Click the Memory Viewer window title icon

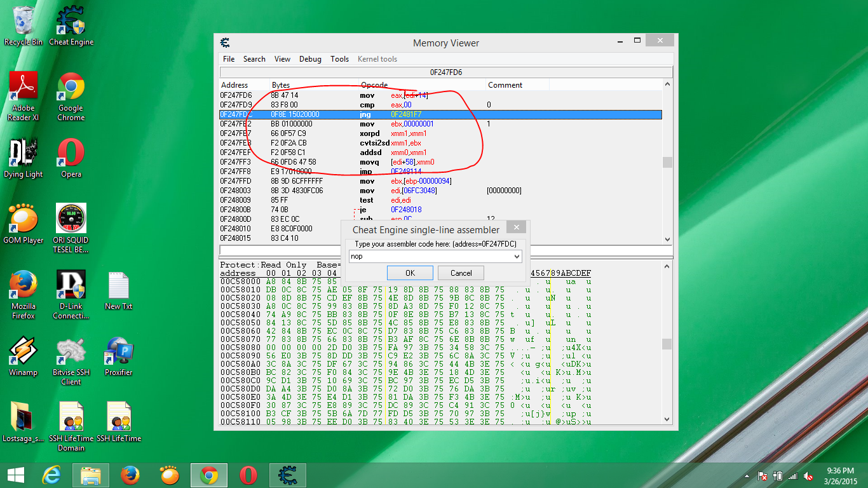click(225, 43)
